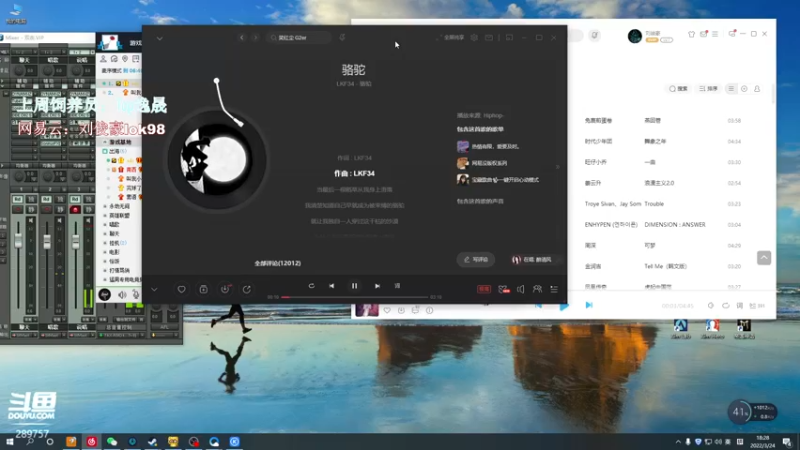This screenshot has height=450, width=800.
Task: Click the search field in dark player
Action: coord(298,38)
